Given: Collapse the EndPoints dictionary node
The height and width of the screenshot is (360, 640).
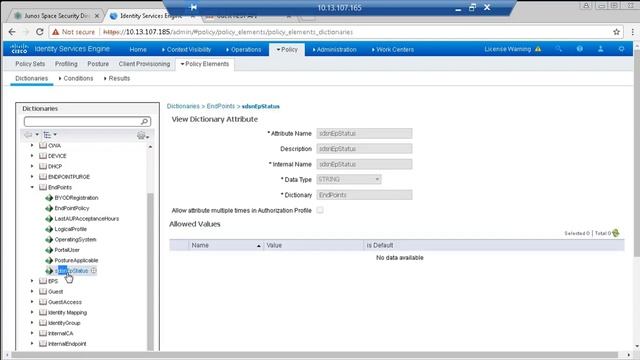Looking at the screenshot, I should tap(32, 187).
